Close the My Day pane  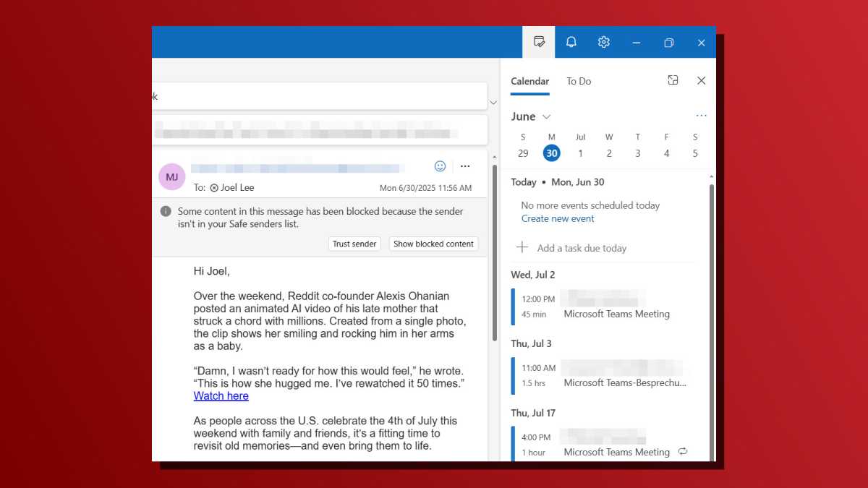point(701,80)
